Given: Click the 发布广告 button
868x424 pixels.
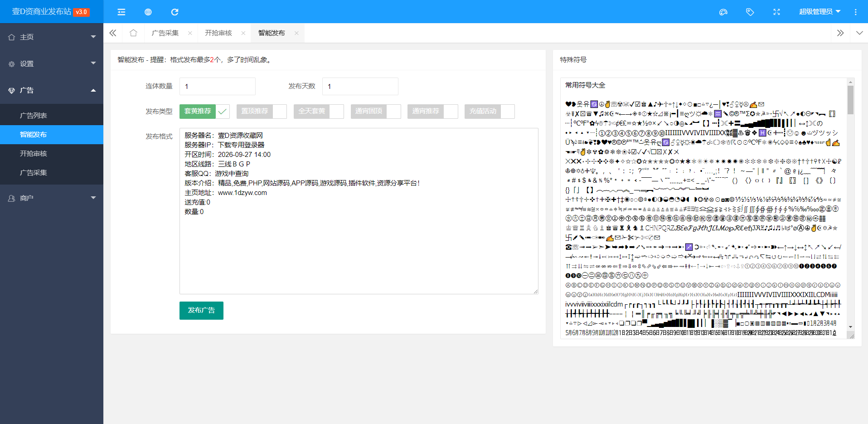Looking at the screenshot, I should click(201, 310).
